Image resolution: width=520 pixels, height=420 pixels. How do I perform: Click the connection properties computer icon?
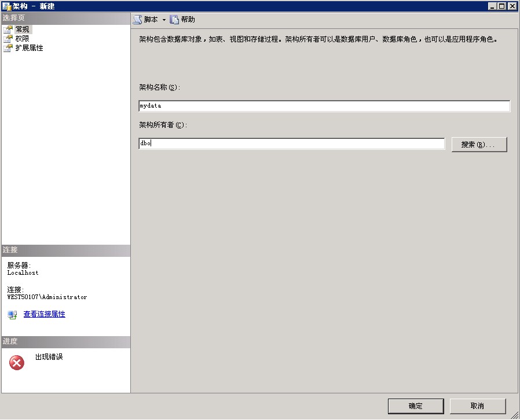click(12, 315)
